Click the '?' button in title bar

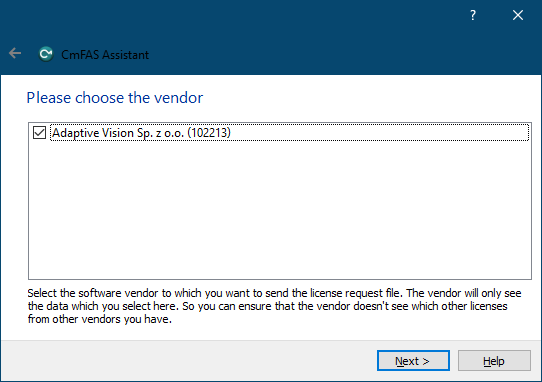pyautogui.click(x=473, y=15)
